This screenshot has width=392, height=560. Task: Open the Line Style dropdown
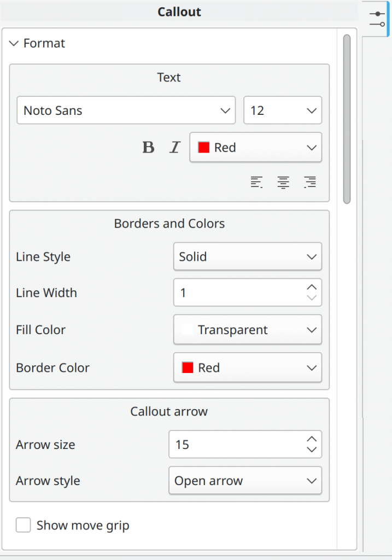tap(247, 256)
